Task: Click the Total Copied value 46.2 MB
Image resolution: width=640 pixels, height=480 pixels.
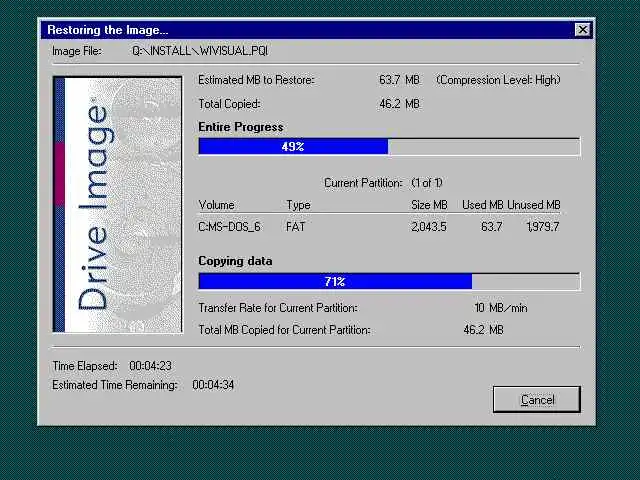Action: pos(399,104)
